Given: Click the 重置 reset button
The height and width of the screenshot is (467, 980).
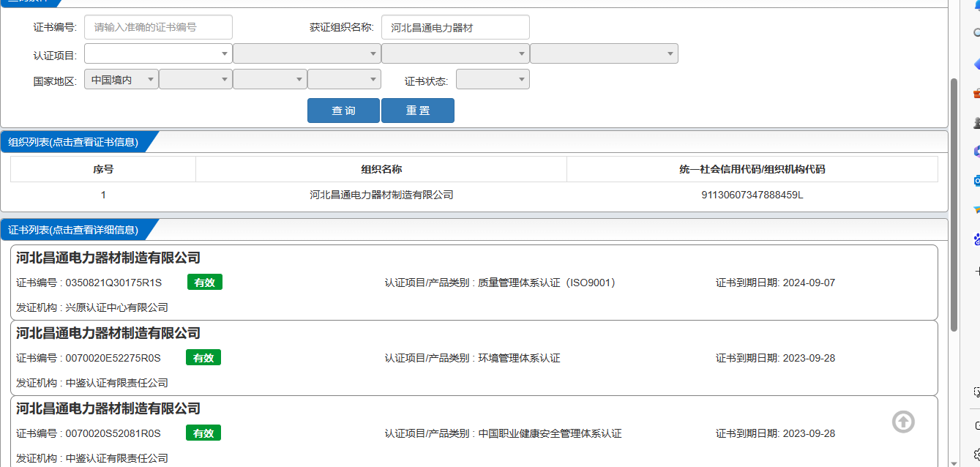Looking at the screenshot, I should (x=418, y=111).
